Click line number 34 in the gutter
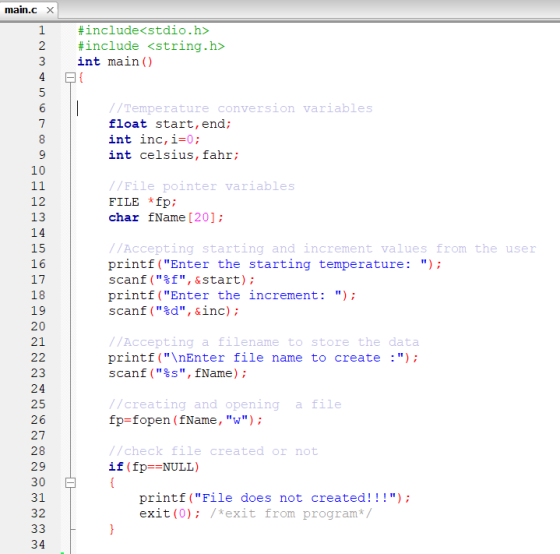 point(38,545)
